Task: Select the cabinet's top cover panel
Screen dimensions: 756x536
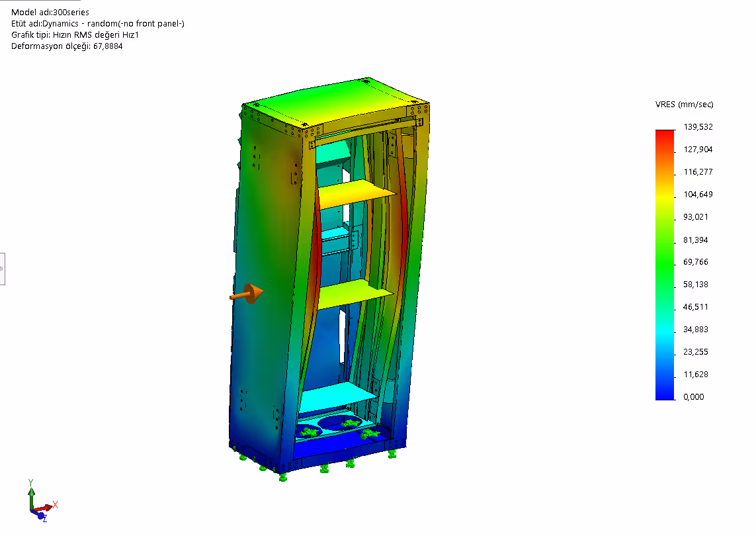Action: pos(336,102)
